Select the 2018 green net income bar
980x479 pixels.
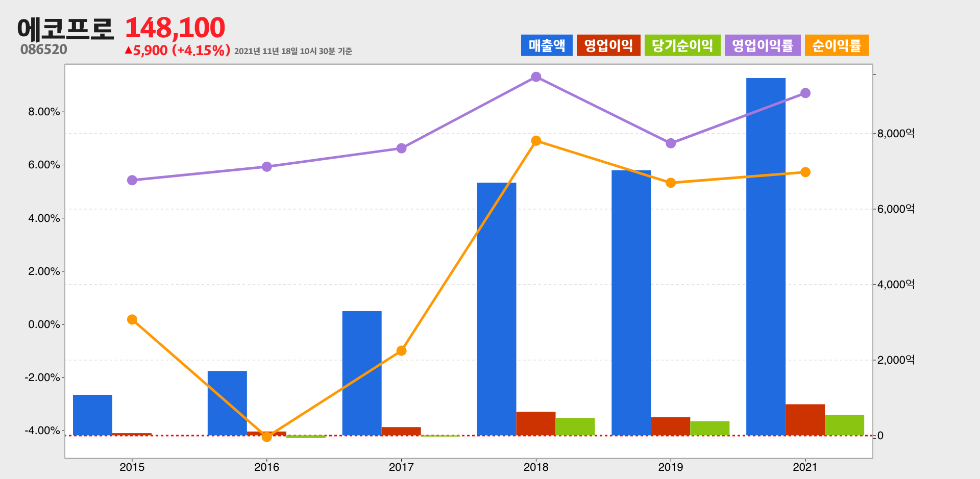pos(575,426)
